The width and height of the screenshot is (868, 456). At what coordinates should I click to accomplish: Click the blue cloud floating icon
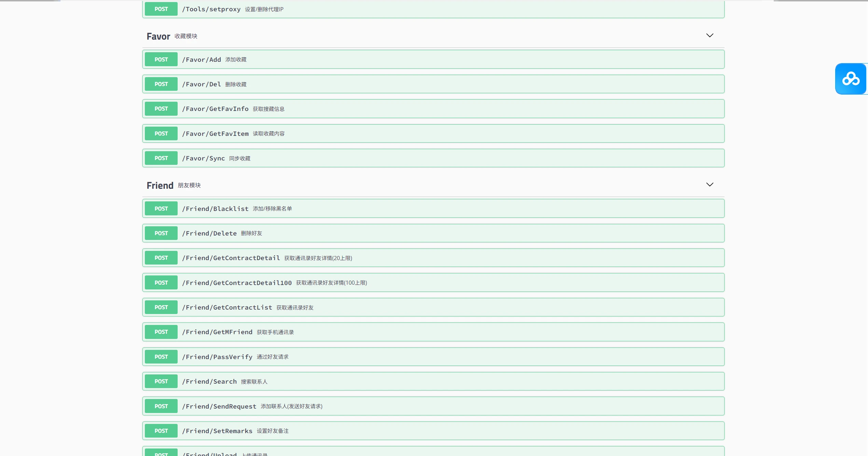coord(851,79)
